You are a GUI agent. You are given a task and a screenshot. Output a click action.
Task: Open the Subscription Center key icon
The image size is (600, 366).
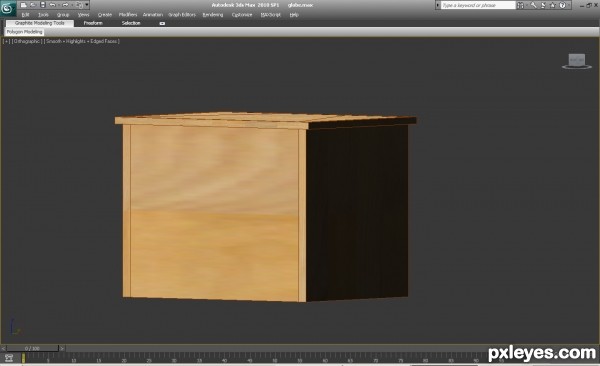tap(533, 5)
